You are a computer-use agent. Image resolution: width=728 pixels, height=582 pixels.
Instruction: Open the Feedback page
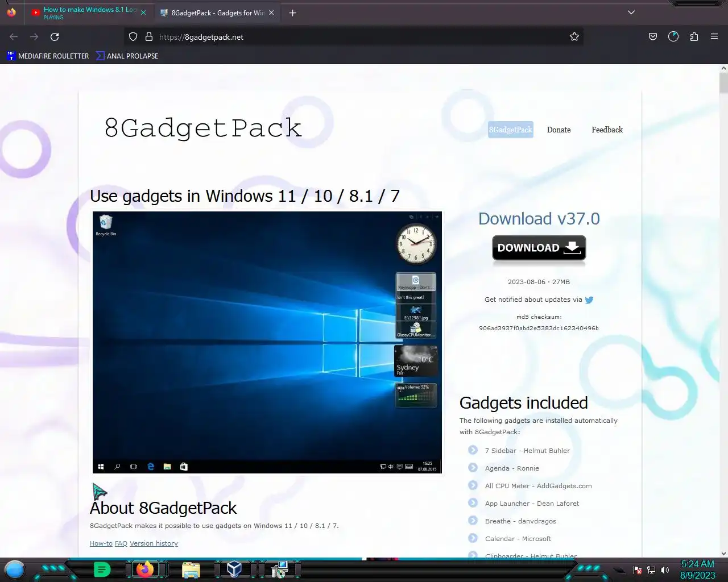tap(607, 130)
